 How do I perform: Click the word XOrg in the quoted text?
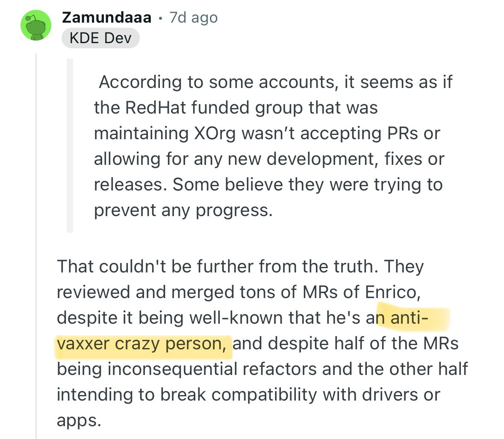[215, 133]
